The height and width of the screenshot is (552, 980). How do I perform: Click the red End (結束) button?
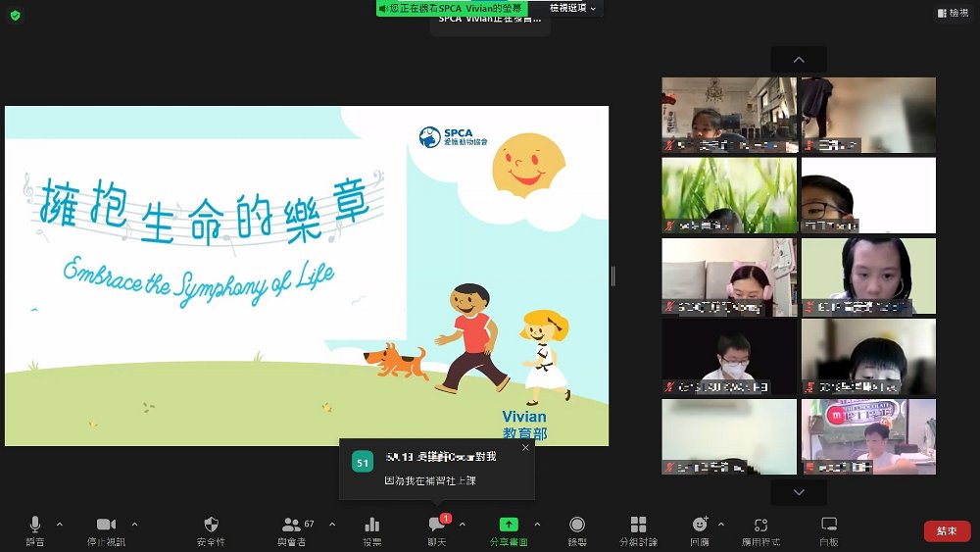(947, 530)
